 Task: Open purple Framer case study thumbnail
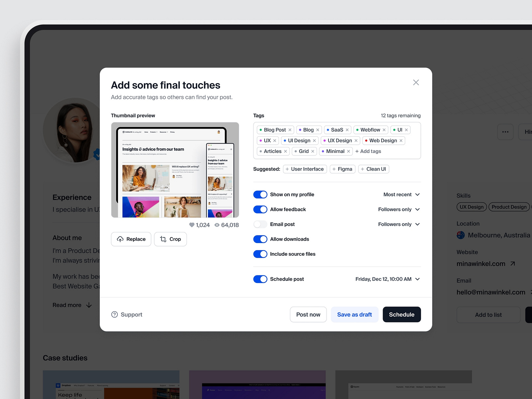coord(257,385)
